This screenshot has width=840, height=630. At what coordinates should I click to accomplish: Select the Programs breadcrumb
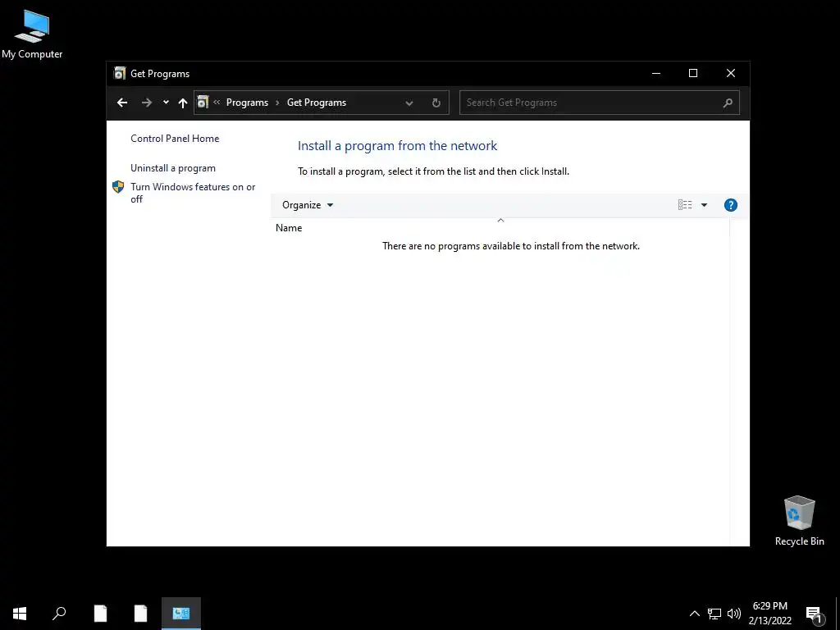pyautogui.click(x=247, y=103)
